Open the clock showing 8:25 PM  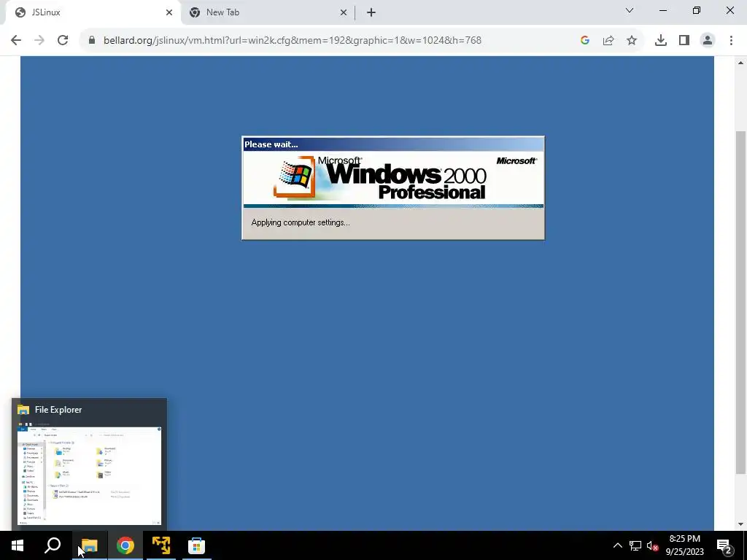pyautogui.click(x=684, y=545)
